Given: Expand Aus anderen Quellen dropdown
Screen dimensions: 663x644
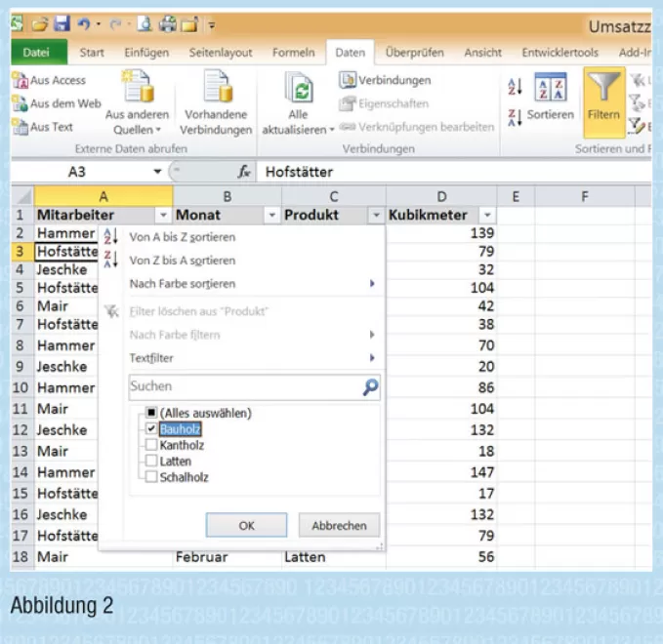Looking at the screenshot, I should [159, 130].
